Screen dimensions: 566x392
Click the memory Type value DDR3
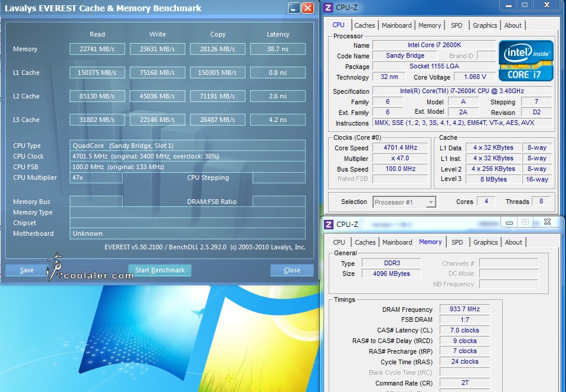[x=392, y=263]
